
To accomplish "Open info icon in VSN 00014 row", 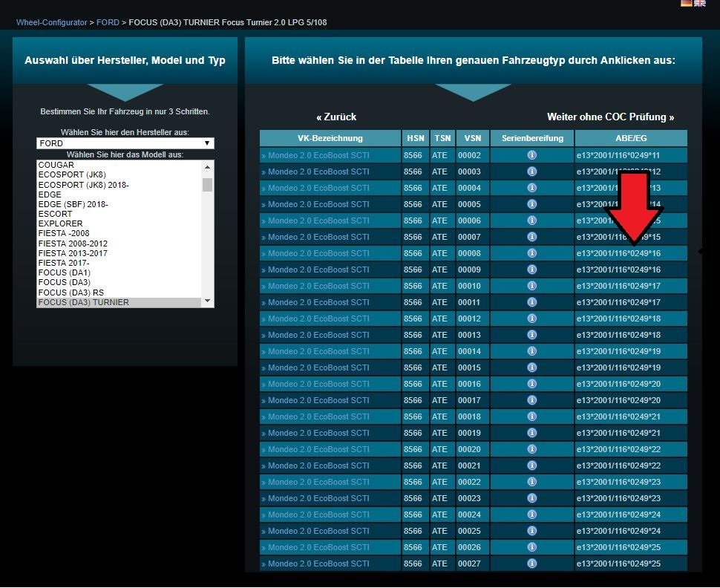I will pos(531,351).
